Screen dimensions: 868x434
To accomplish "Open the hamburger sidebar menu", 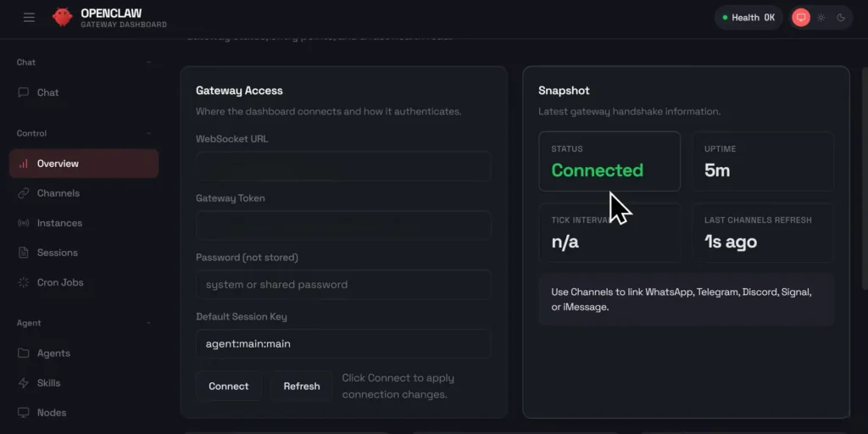I will click(x=30, y=17).
